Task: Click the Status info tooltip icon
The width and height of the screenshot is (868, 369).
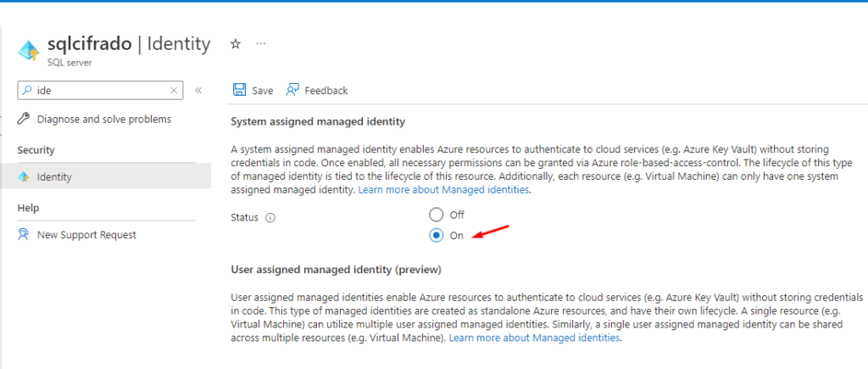Action: point(270,218)
